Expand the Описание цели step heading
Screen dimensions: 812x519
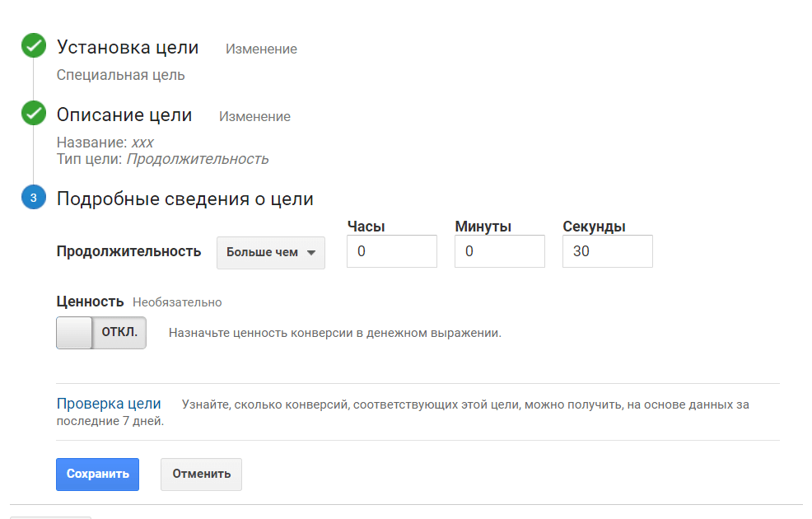click(124, 115)
